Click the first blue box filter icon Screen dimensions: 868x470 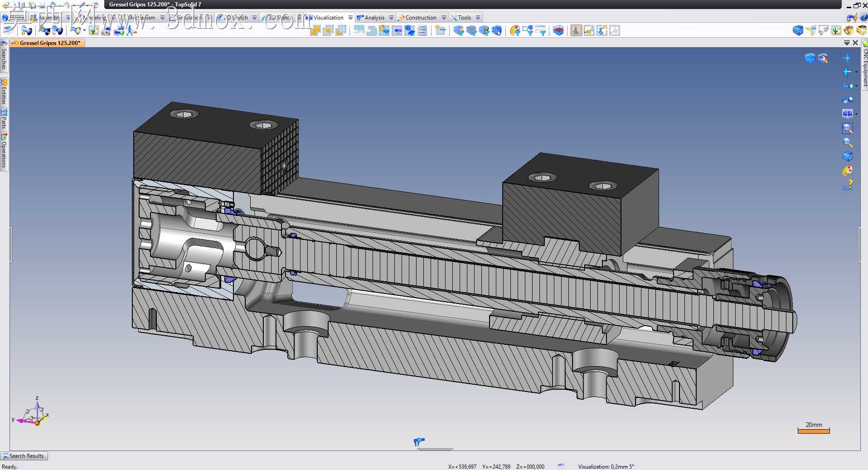coord(459,30)
